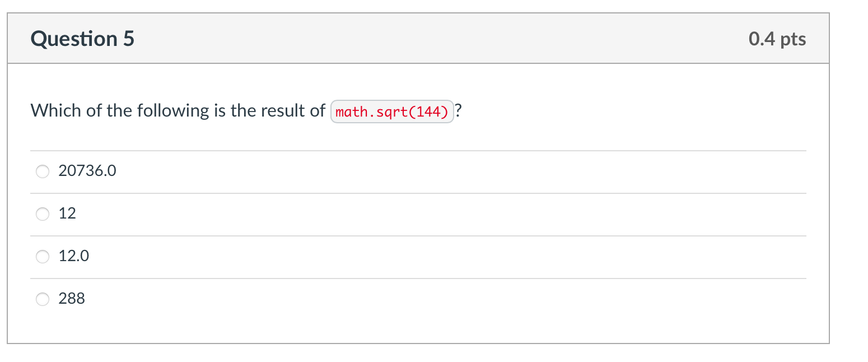Image resolution: width=868 pixels, height=362 pixels.
Task: Click the 20736.0 answer label text
Action: pos(87,171)
